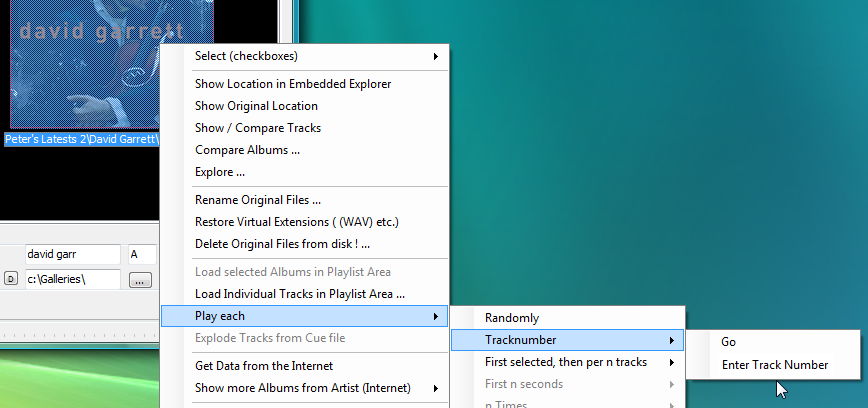Click the ... browse button beside Galleries path

(140, 280)
